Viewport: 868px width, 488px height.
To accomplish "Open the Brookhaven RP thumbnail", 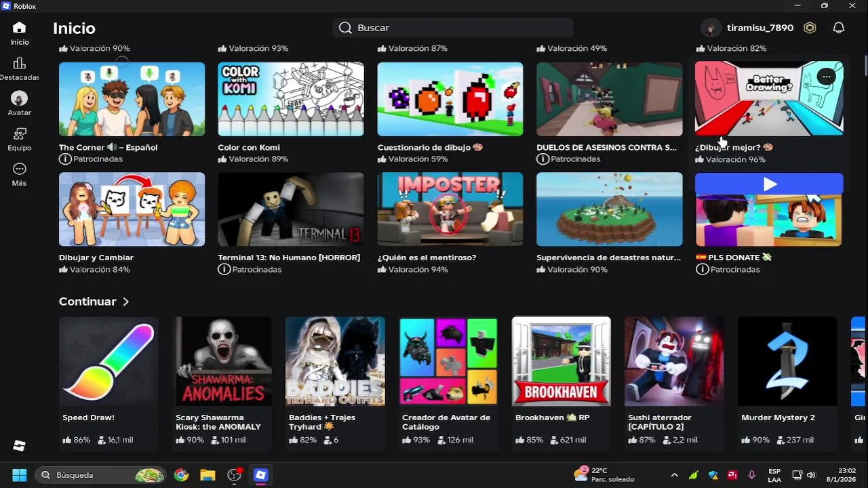I will coord(561,361).
